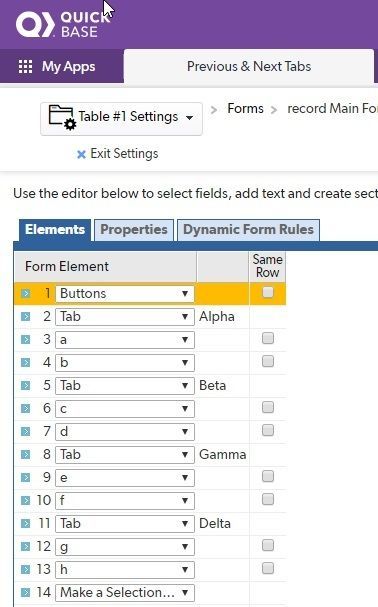Click the blue X Exit Settings icon
Screen dimensions: 378x607
pos(81,154)
